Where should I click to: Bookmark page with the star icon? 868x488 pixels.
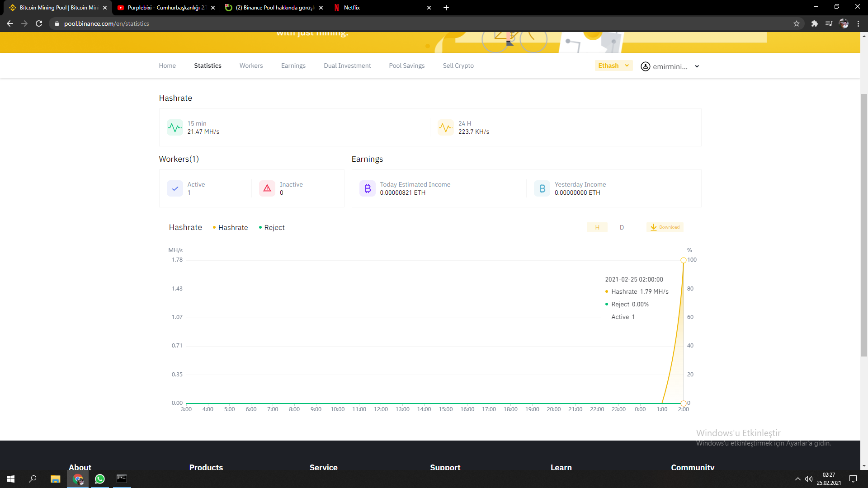pos(797,23)
